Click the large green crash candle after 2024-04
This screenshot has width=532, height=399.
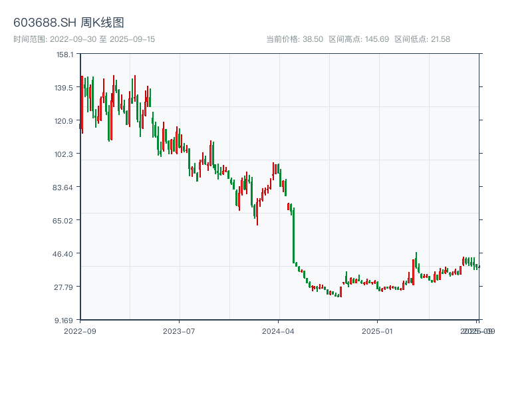[293, 236]
